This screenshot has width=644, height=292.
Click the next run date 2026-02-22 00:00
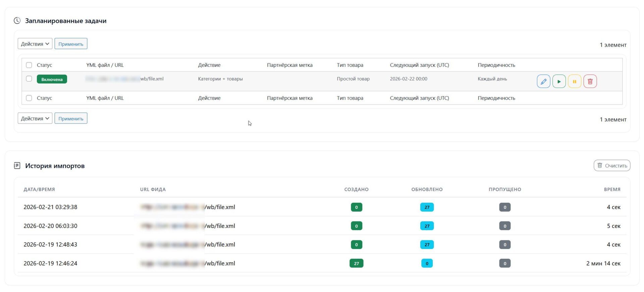click(x=409, y=79)
